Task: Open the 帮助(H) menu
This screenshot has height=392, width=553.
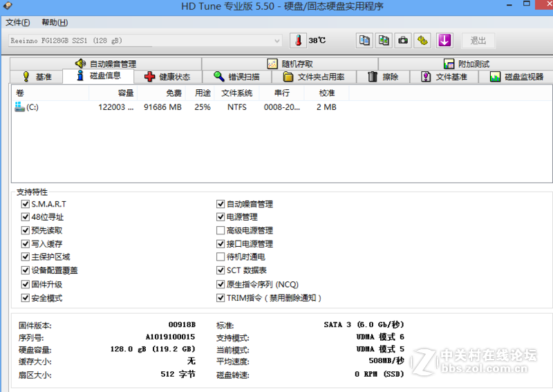Action: pos(55,22)
